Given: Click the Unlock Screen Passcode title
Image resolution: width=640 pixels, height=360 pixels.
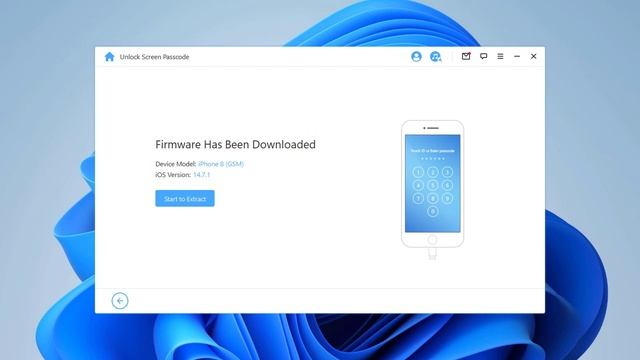Looking at the screenshot, I should click(154, 57).
